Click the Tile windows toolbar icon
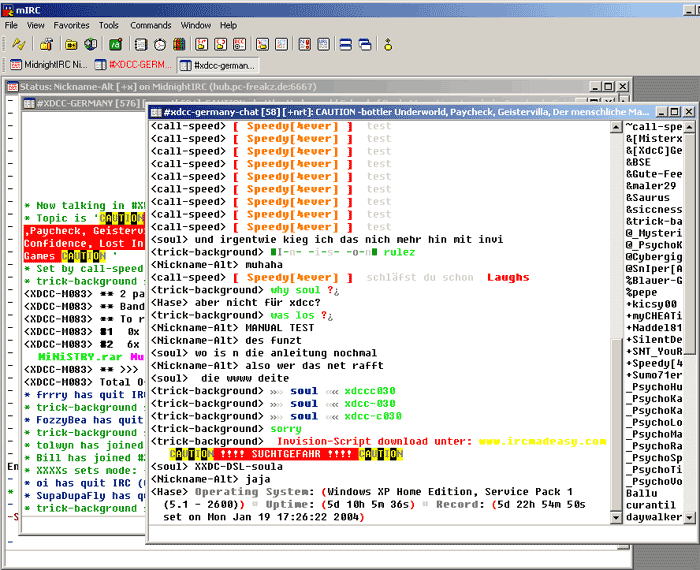 345,44
